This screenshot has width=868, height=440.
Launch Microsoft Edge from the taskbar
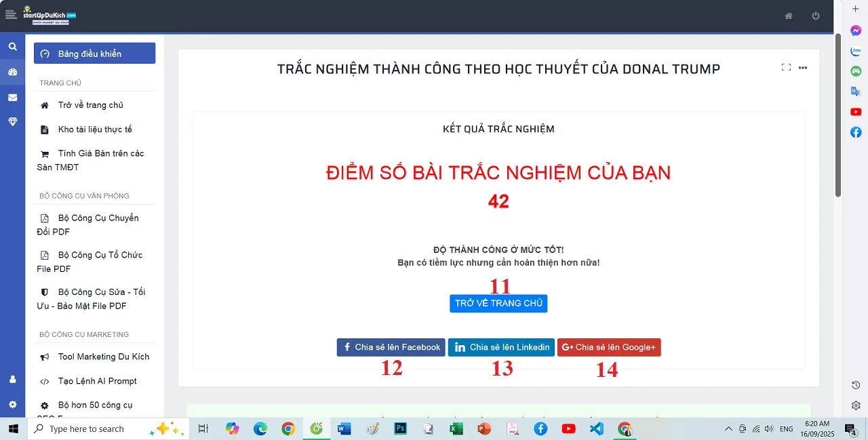coord(260,428)
